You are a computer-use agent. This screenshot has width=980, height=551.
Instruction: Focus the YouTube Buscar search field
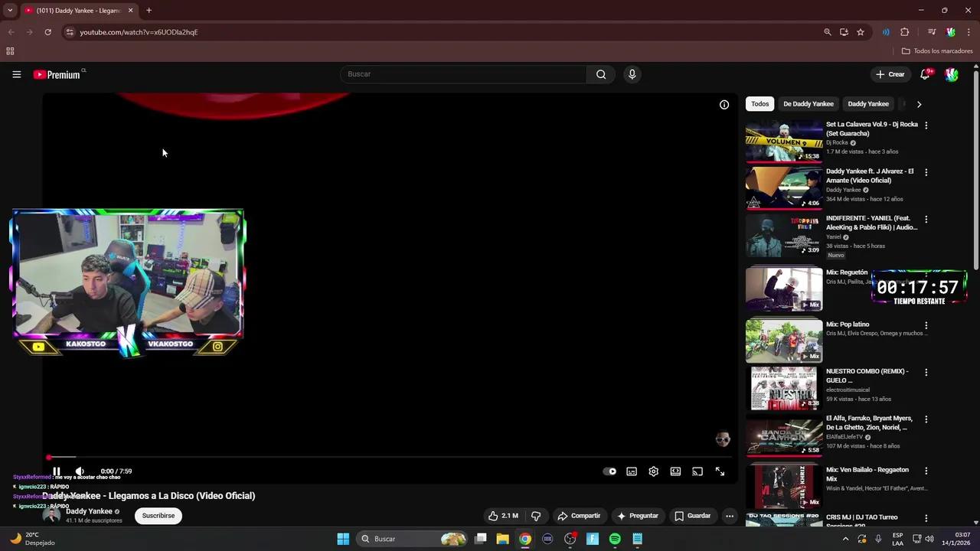tap(463, 74)
